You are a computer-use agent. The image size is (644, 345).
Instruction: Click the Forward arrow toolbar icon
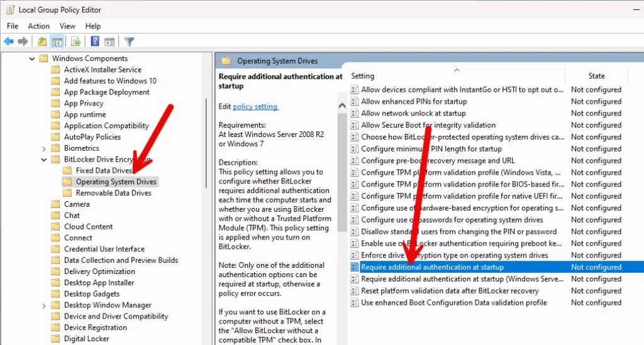tap(23, 41)
